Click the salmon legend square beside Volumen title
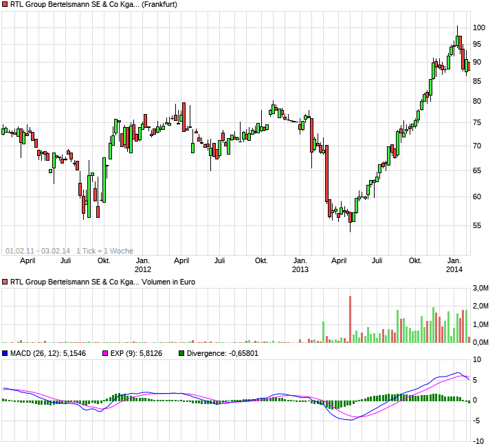 click(x=5, y=282)
